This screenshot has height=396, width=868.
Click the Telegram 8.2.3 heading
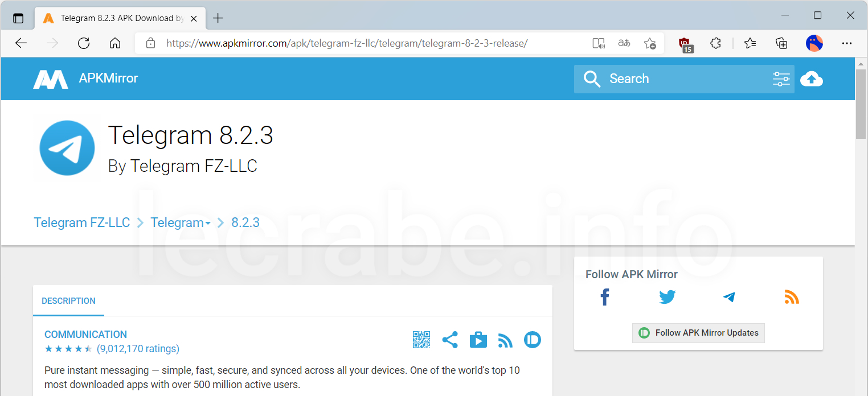click(191, 135)
